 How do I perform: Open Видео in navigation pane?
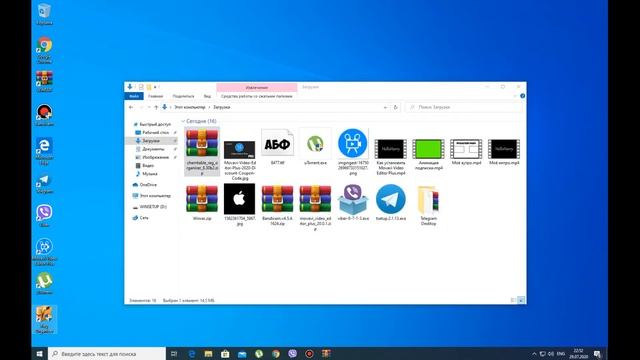coord(145,165)
